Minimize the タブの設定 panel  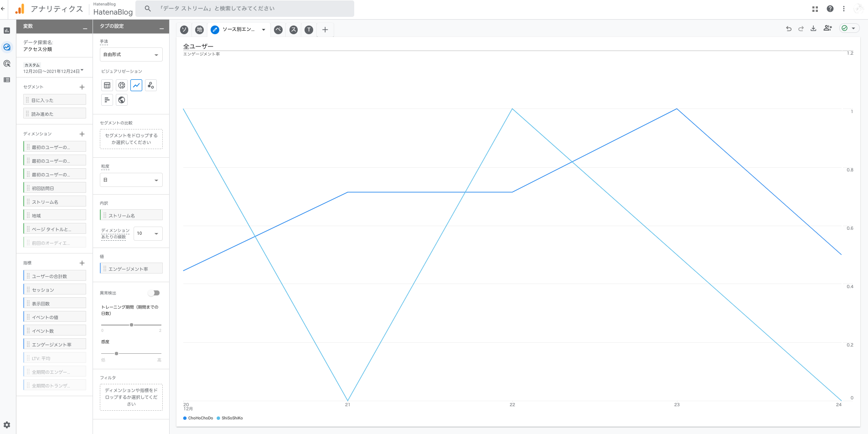click(161, 29)
